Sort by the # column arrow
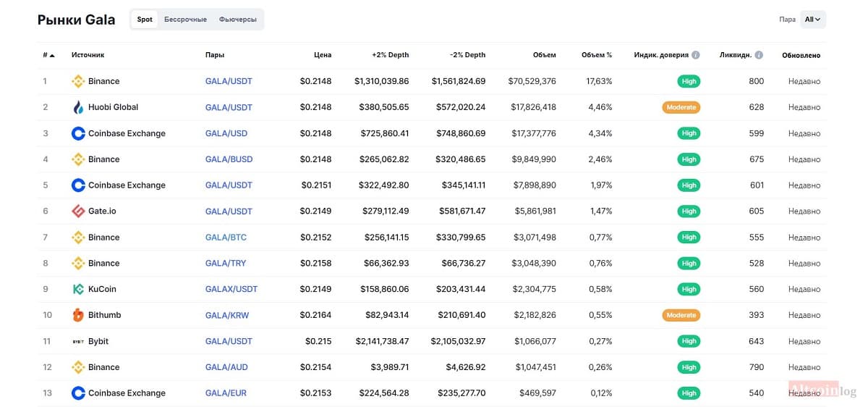Viewport: 868px width, 407px height. tap(53, 55)
